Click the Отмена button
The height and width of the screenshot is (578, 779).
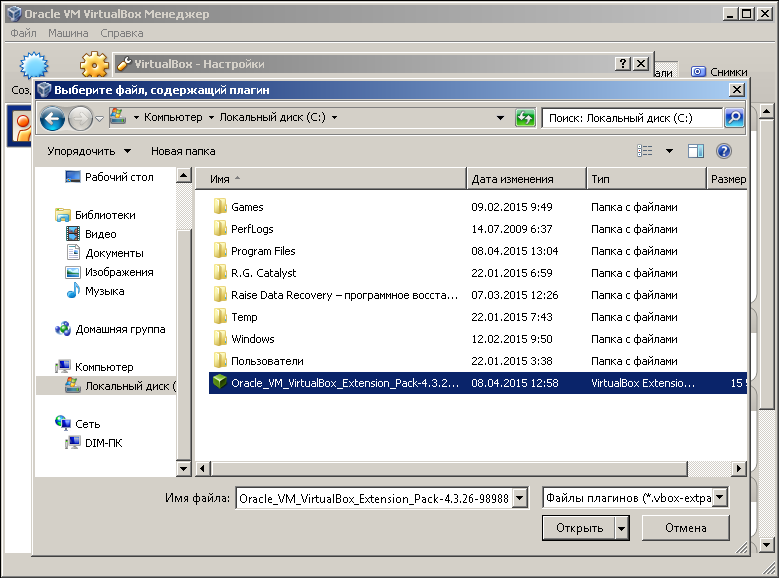click(x=686, y=528)
